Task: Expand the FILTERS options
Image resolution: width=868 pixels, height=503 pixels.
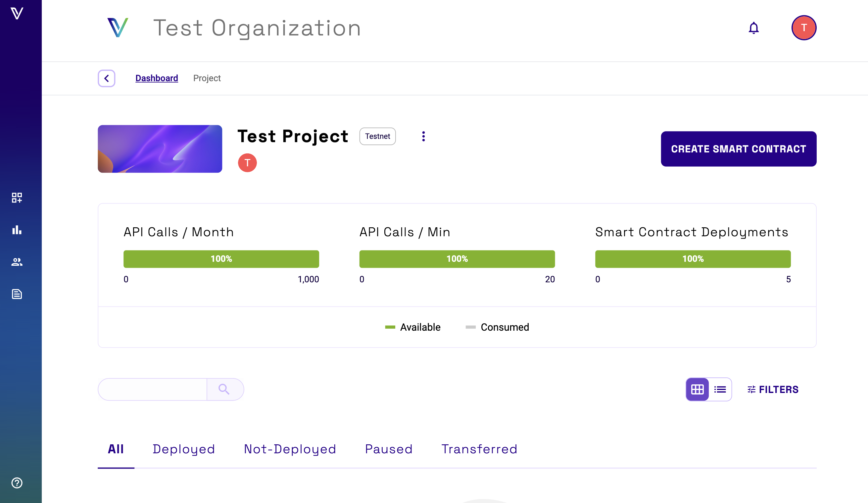Action: 773,389
